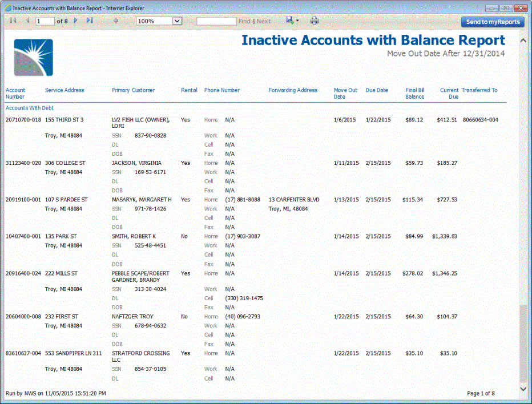Select account number 83610637-004
Image resolution: width=532 pixels, height=404 pixels.
click(x=23, y=353)
